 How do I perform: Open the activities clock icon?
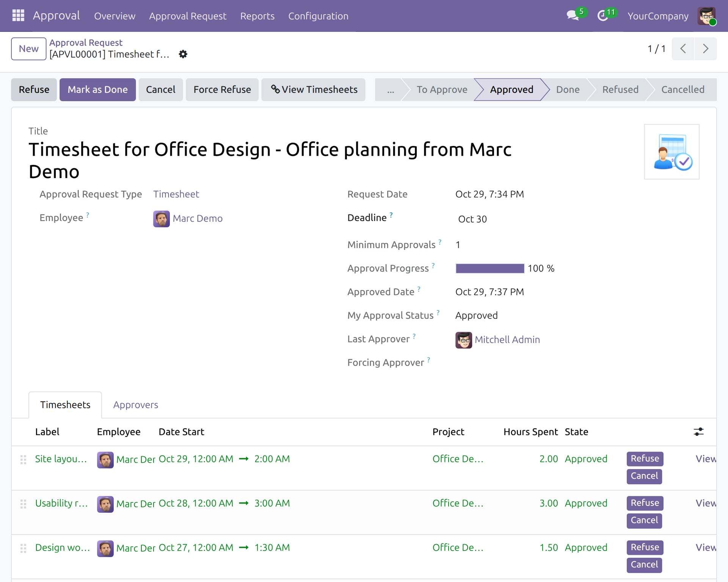pyautogui.click(x=602, y=16)
